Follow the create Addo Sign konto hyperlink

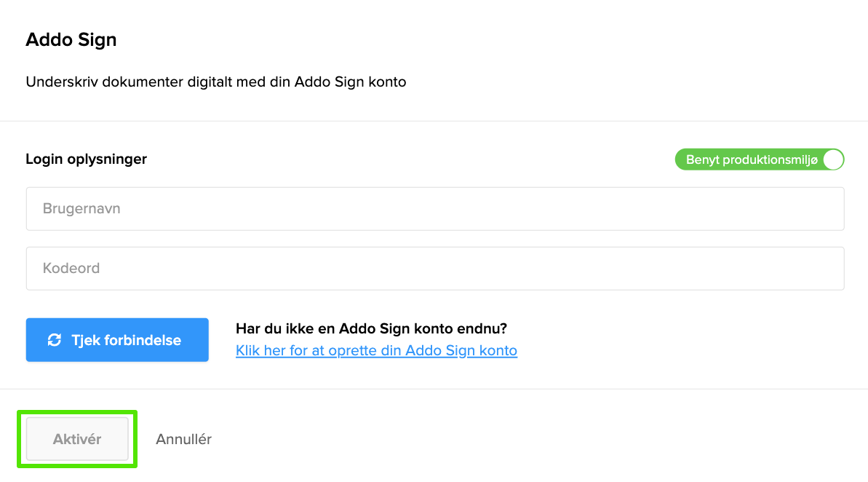tap(376, 351)
